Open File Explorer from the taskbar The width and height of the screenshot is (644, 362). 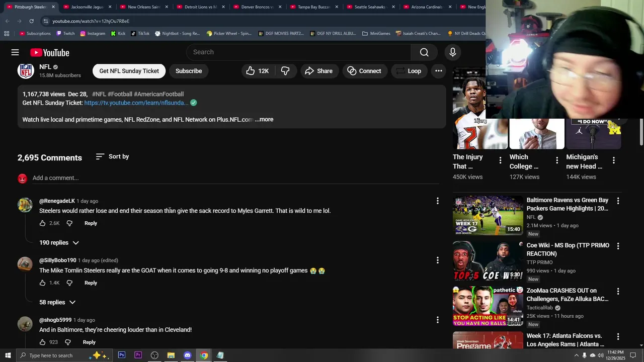(x=171, y=355)
